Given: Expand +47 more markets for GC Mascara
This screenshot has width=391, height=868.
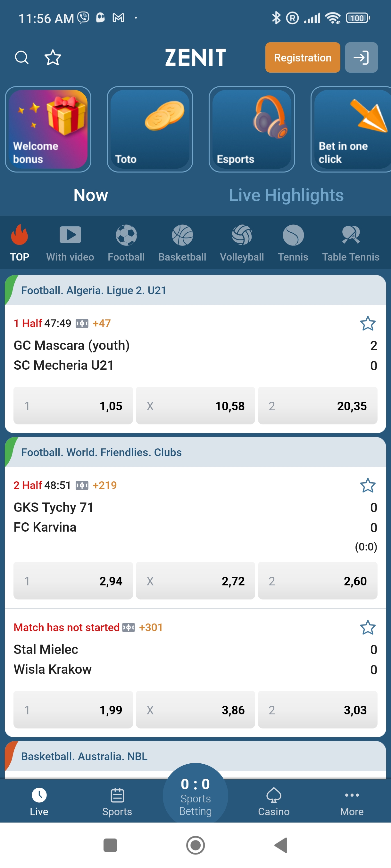Looking at the screenshot, I should (x=102, y=324).
